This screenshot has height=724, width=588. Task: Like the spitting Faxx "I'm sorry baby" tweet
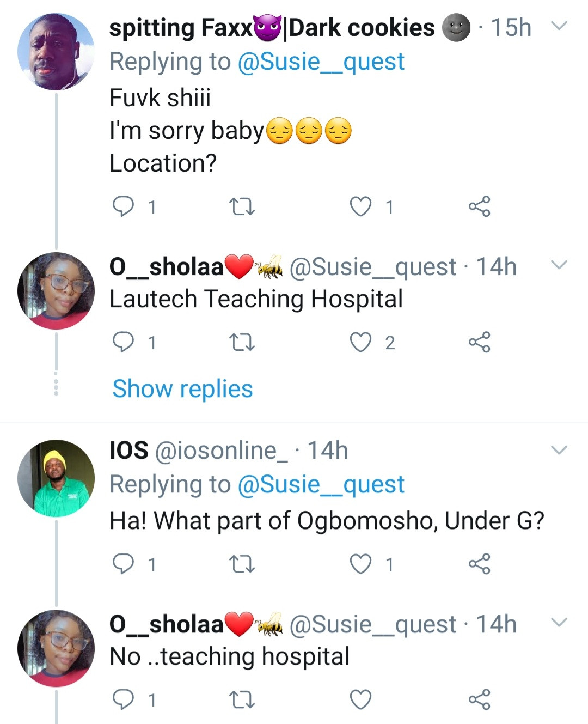360,206
